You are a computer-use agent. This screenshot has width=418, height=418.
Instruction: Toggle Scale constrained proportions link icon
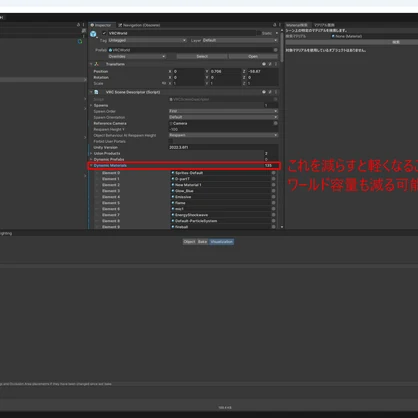point(164,83)
